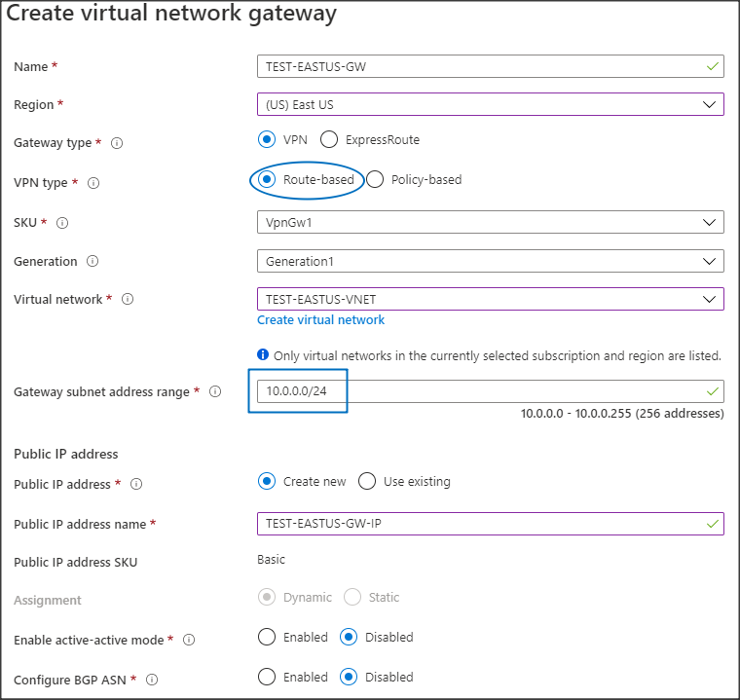The height and width of the screenshot is (700, 740).
Task: Expand the SKU dropdown showing VpnGw1
Action: pos(490,222)
